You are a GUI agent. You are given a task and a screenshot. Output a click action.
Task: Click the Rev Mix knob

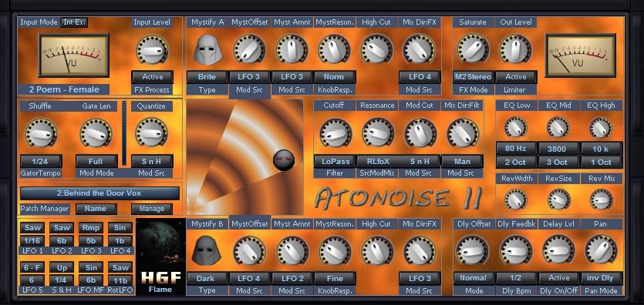pos(602,199)
